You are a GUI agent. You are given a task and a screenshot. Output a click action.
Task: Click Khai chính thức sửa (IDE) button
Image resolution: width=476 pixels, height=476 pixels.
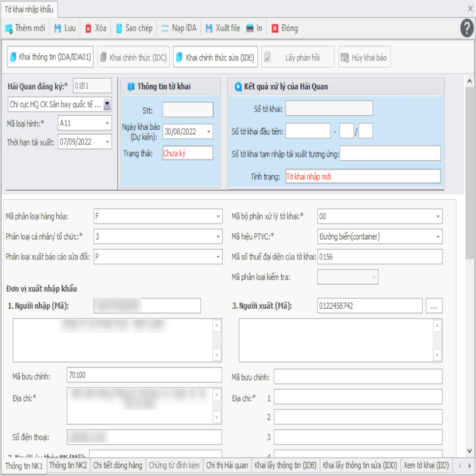[215, 58]
